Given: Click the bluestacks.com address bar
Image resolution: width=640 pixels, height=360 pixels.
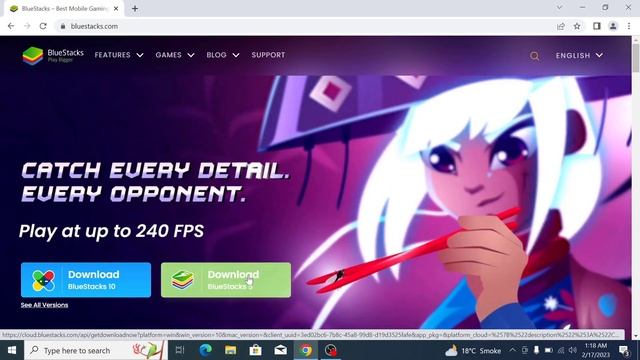Looking at the screenshot, I should coord(306,26).
